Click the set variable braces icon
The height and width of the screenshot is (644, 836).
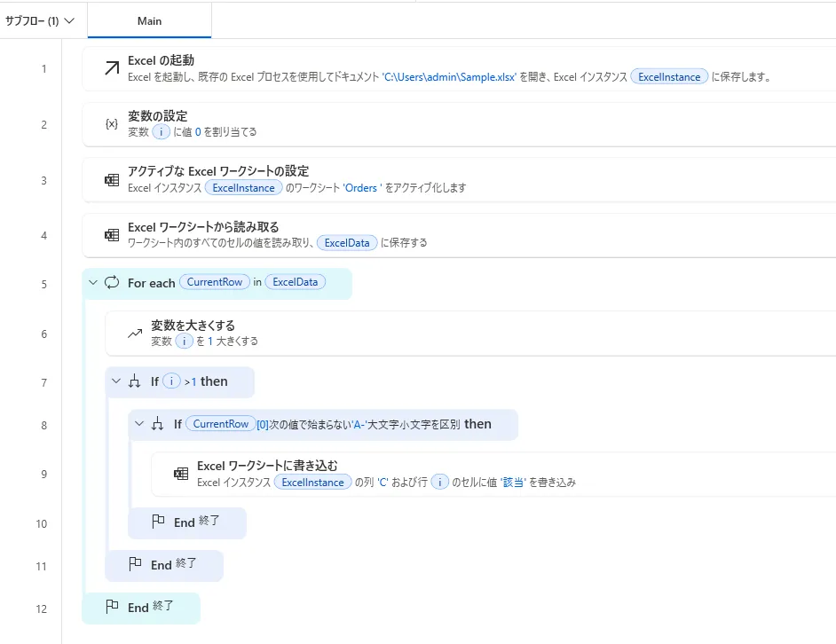coord(112,124)
